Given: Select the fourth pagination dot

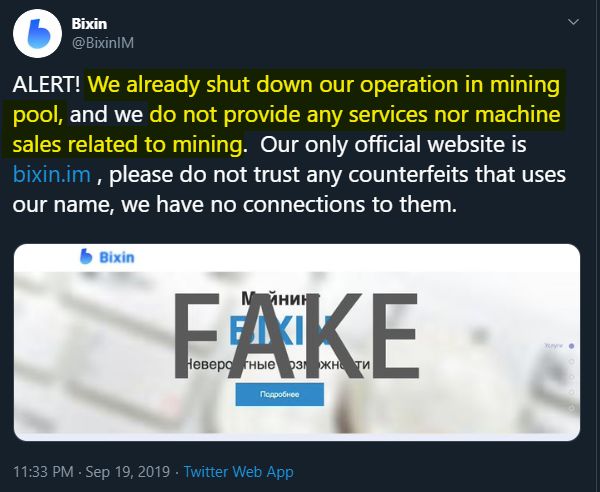Looking at the screenshot, I should click(571, 391).
